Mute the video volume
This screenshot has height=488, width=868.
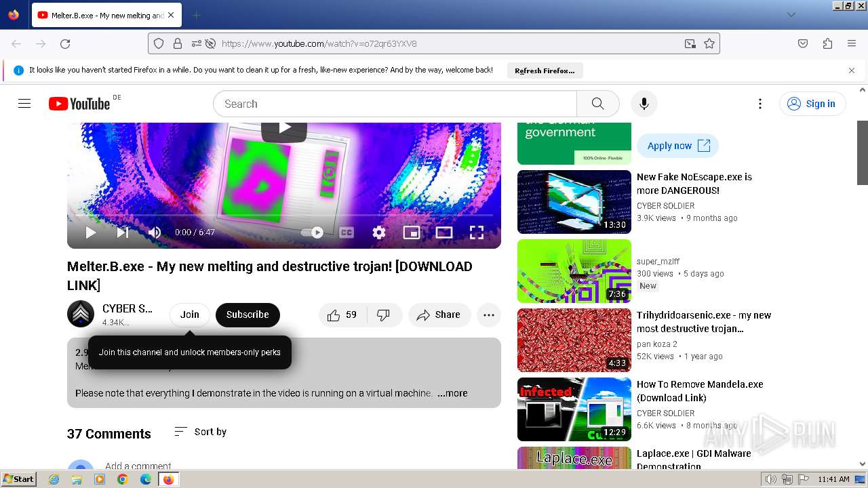[x=155, y=232]
